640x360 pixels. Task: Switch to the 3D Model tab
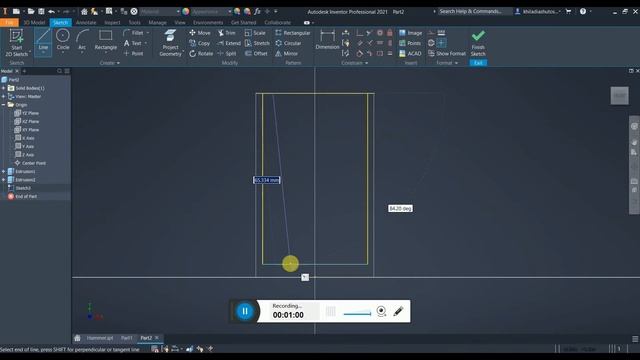coord(34,22)
